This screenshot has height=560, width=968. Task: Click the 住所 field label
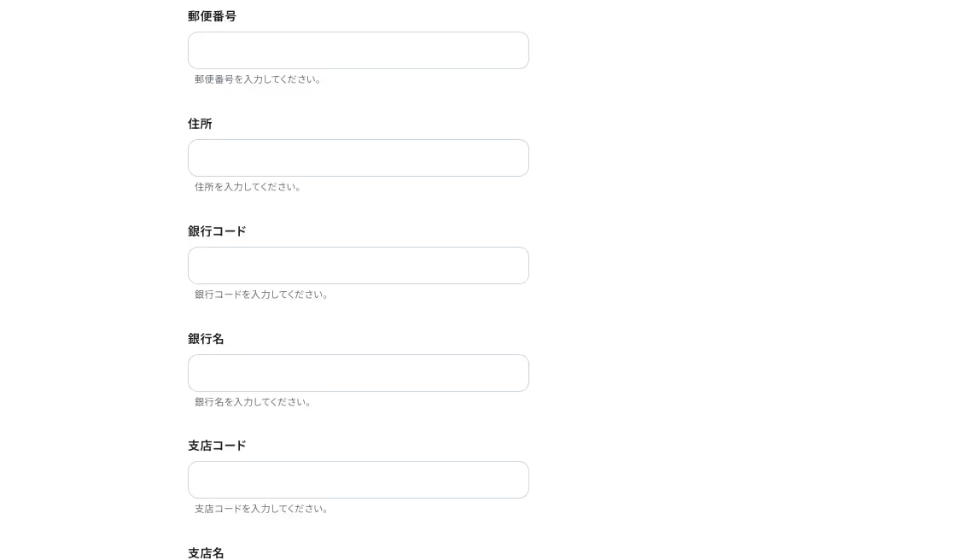click(x=200, y=124)
